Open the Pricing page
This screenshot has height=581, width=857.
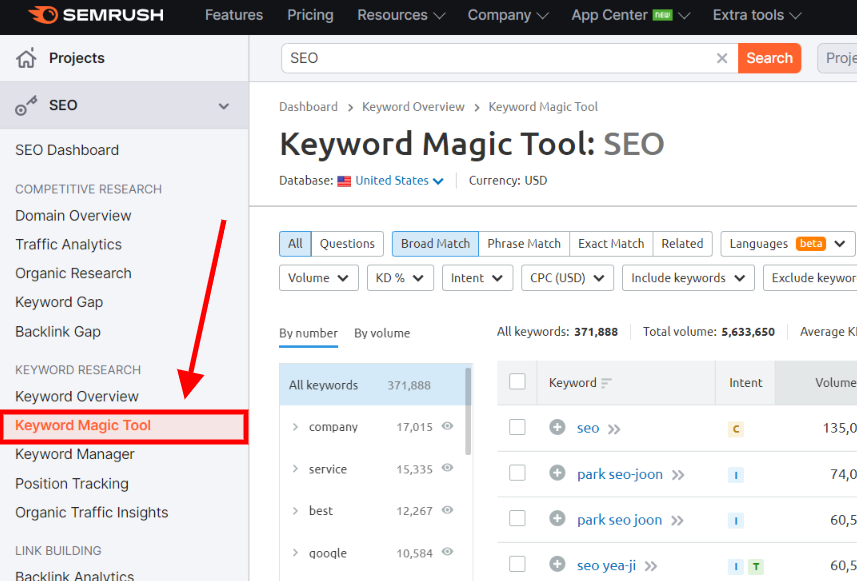310,15
